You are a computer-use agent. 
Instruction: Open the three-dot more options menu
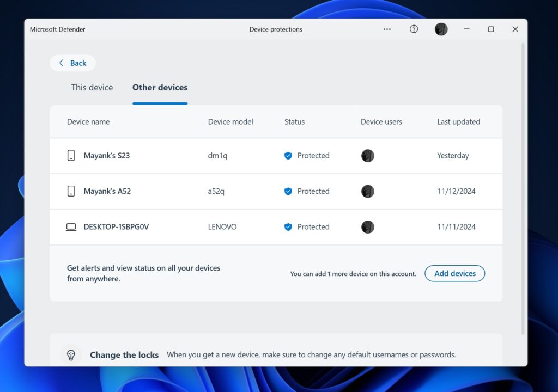[x=387, y=29]
